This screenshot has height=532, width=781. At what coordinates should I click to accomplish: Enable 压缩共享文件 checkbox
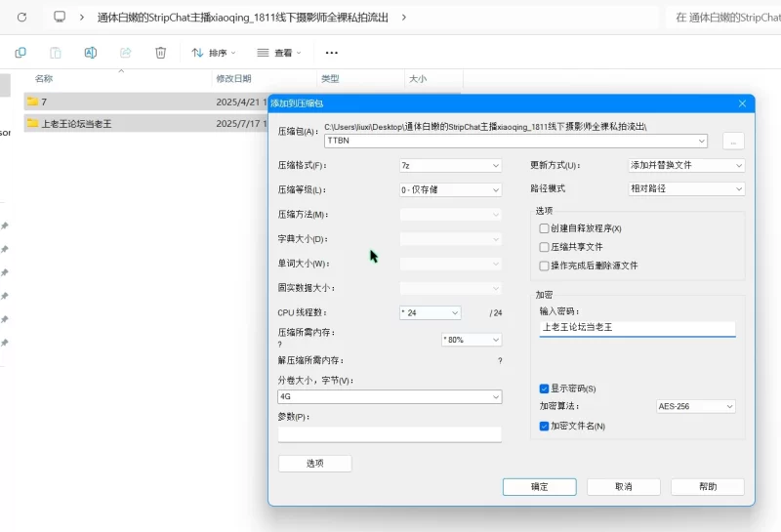click(544, 247)
